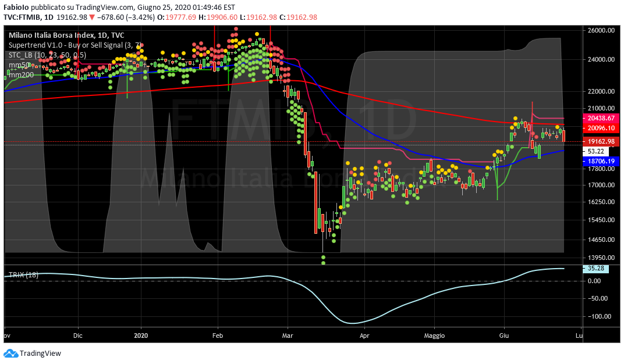Screen dimensions: 624x364
Task: Click the 22000.00 price axis label
Action: (x=601, y=91)
